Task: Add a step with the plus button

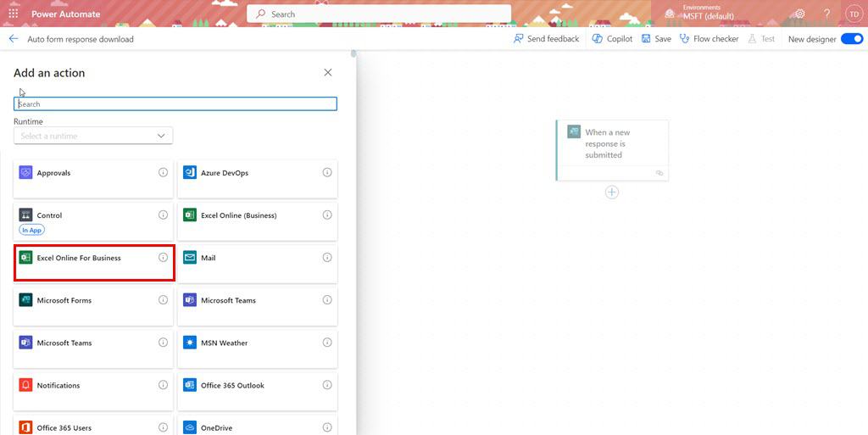Action: pos(612,192)
